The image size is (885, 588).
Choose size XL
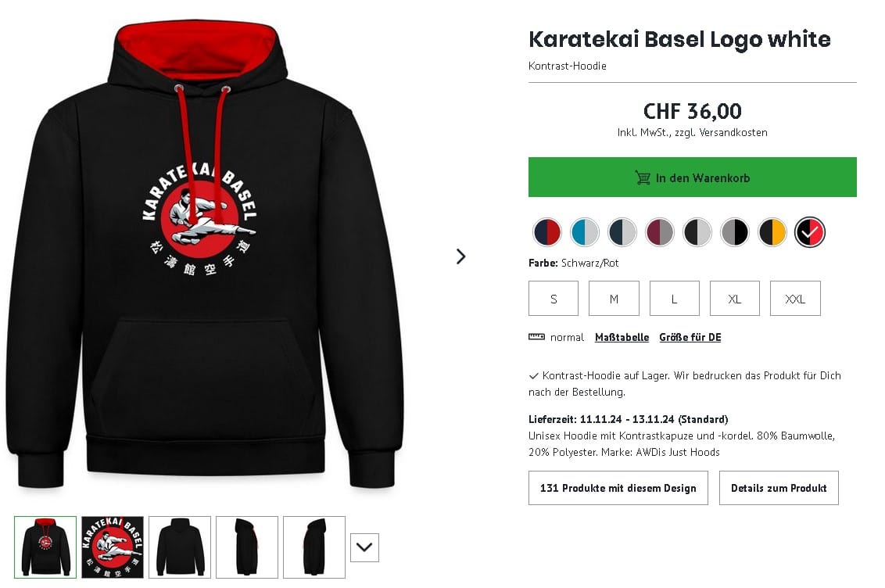[734, 299]
